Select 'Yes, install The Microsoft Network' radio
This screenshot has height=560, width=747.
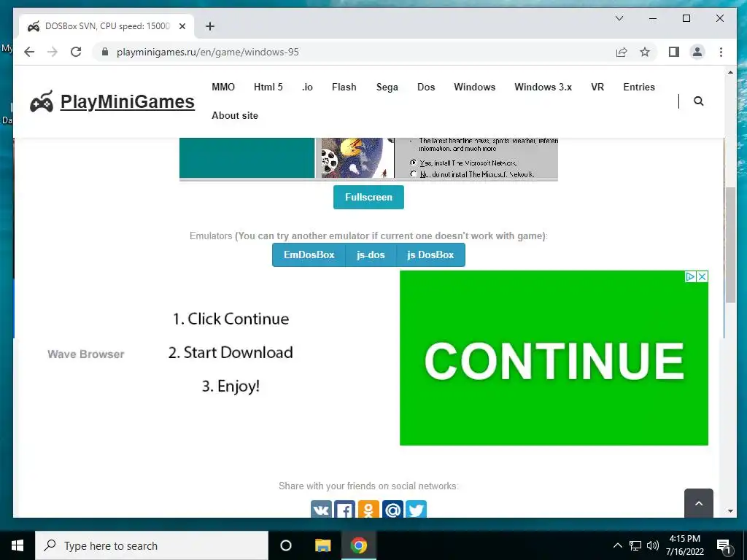click(414, 163)
